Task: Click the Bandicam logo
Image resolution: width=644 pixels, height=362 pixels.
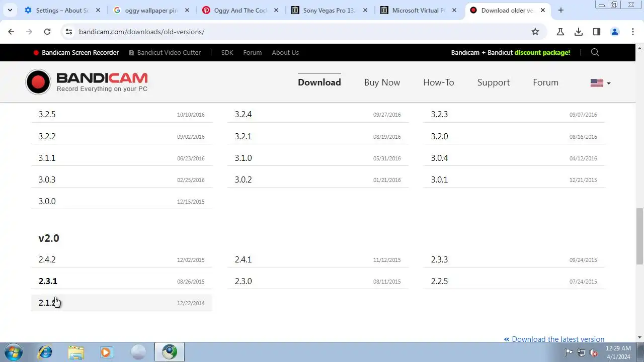Action: tap(87, 82)
